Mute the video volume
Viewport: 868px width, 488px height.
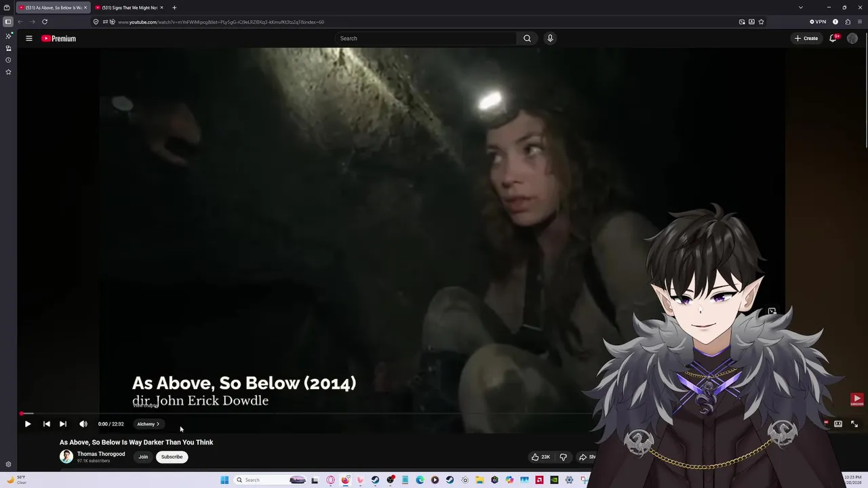(83, 424)
